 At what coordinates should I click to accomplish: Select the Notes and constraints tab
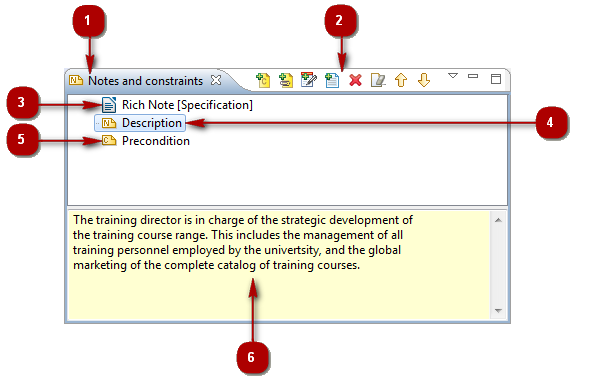[x=145, y=81]
